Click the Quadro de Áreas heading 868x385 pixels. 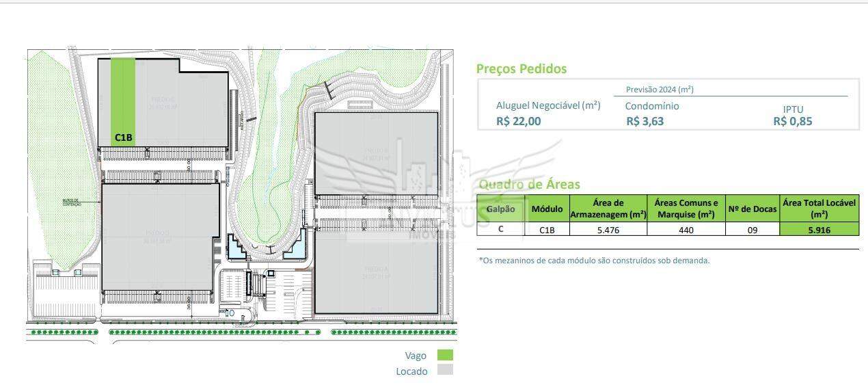pos(529,184)
